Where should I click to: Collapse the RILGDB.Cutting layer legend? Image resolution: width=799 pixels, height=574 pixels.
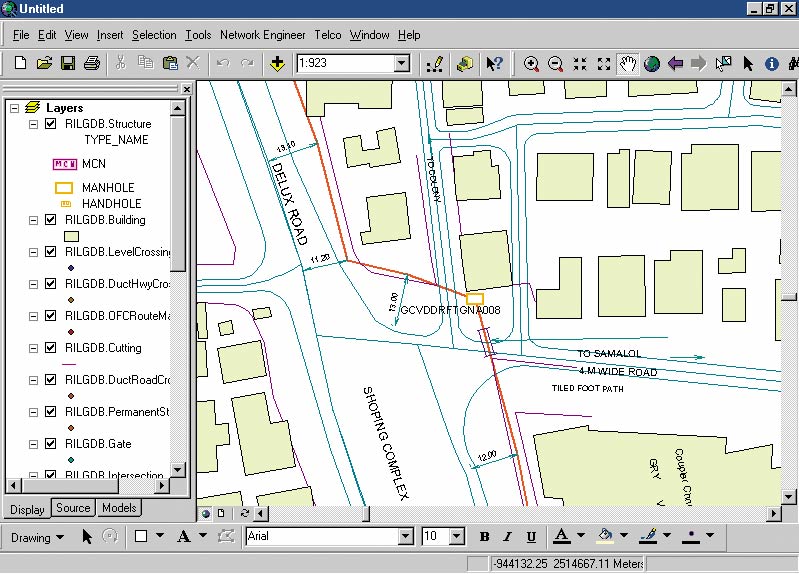[34, 348]
